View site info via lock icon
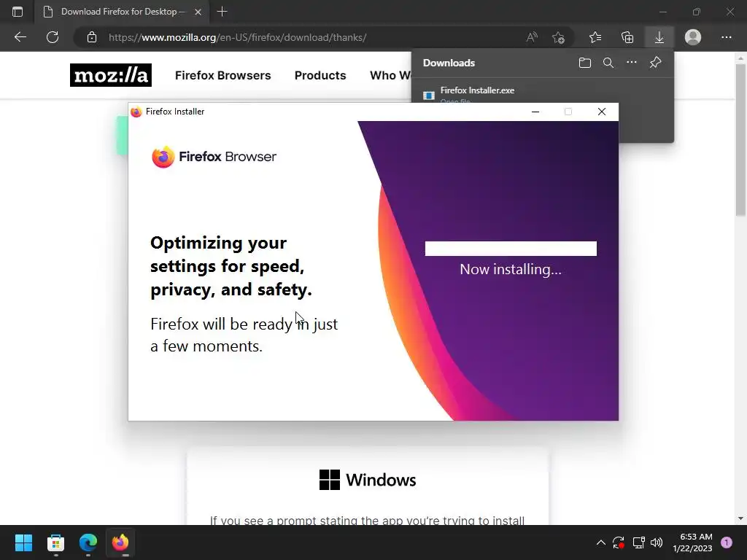The width and height of the screenshot is (747, 560). point(92,37)
